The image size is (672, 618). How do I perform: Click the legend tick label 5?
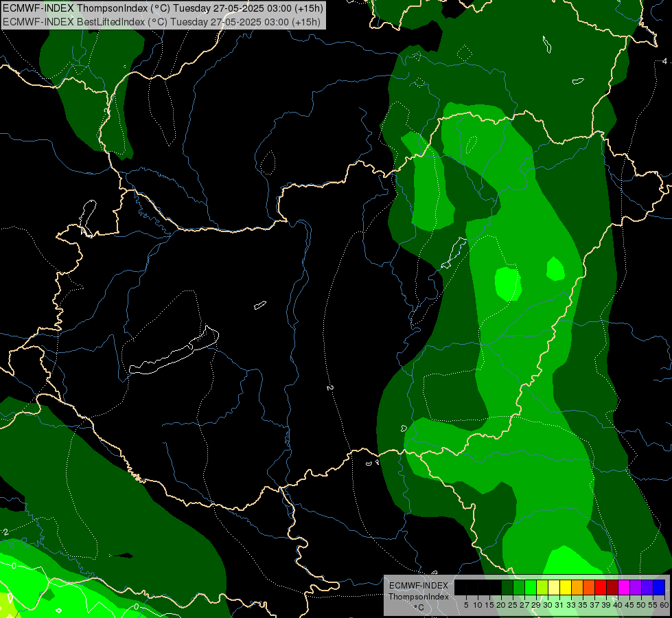(x=466, y=605)
